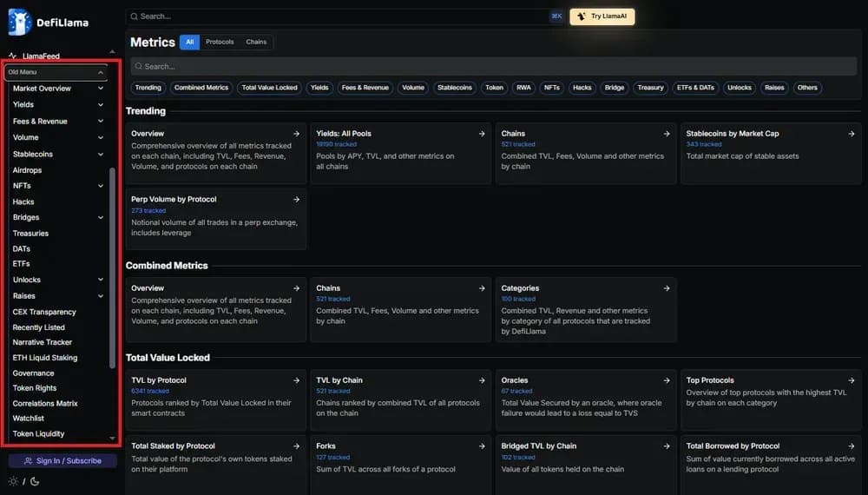Click the arrow icon on the Categories card
This screenshot has height=495, width=868.
point(667,288)
